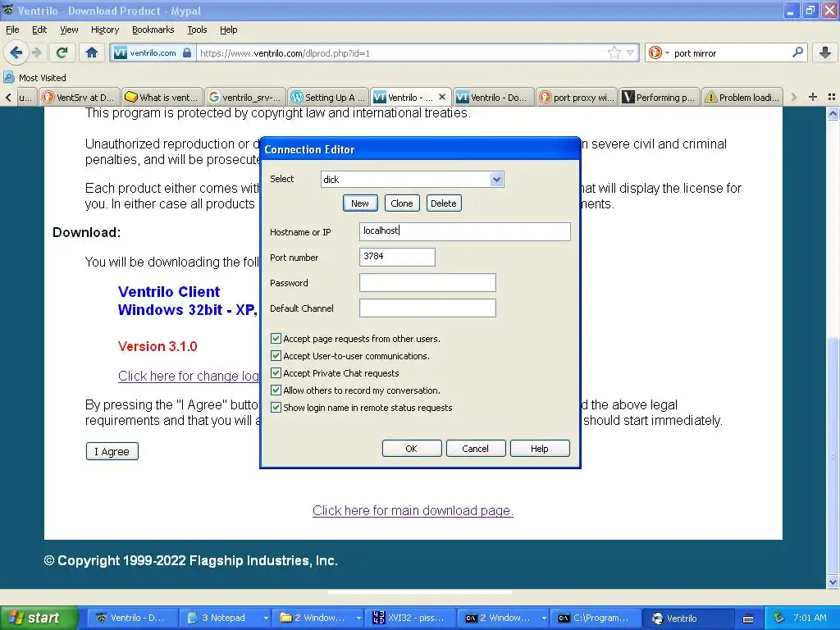Image resolution: width=840 pixels, height=630 pixels.
Task: Switch to the VentSrv at D... tab
Action: pyautogui.click(x=80, y=97)
